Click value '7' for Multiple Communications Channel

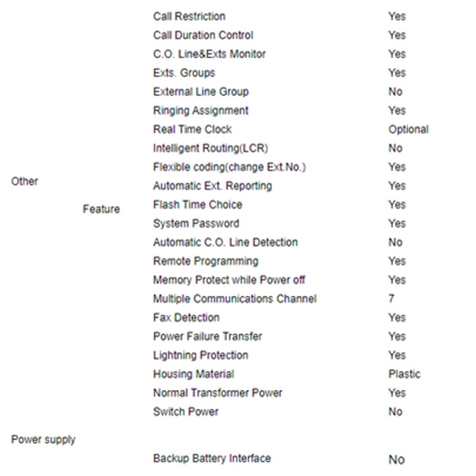click(x=391, y=299)
